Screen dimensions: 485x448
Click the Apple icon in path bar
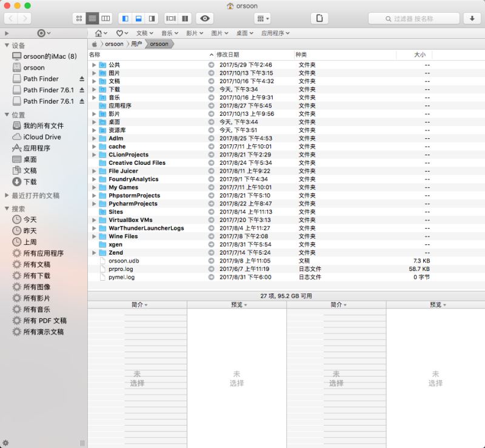pyautogui.click(x=95, y=44)
